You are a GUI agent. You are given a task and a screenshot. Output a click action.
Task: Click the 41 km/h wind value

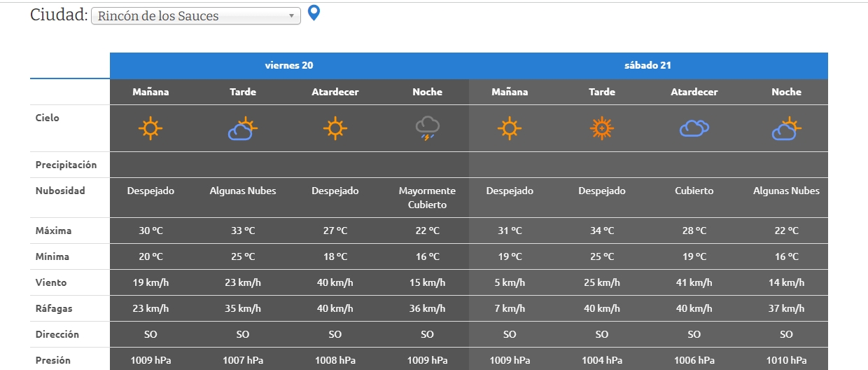(x=694, y=282)
